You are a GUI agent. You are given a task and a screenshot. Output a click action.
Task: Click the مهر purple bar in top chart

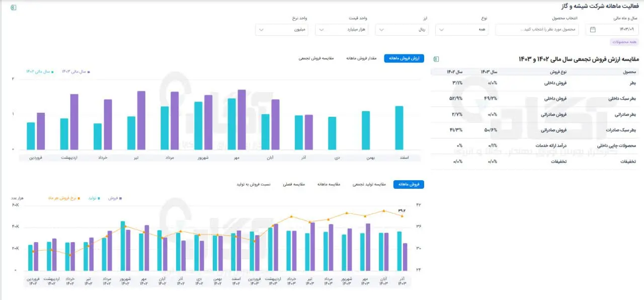pyautogui.click(x=242, y=120)
